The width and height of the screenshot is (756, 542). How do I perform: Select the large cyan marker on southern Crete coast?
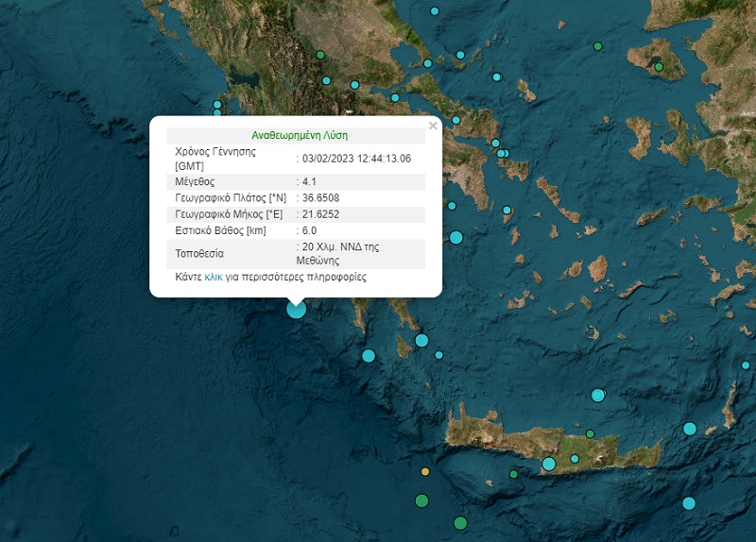click(549, 464)
